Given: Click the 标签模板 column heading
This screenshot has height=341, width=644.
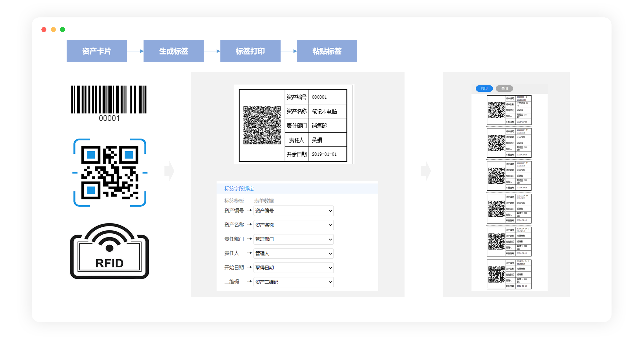Looking at the screenshot, I should 234,201.
